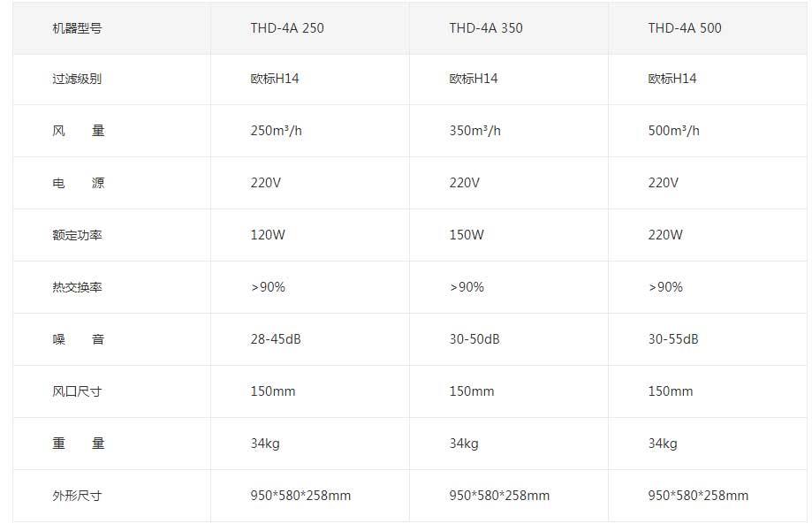Click 欧标H14 under THD-4A 500
The image size is (812, 531).
[x=672, y=79]
